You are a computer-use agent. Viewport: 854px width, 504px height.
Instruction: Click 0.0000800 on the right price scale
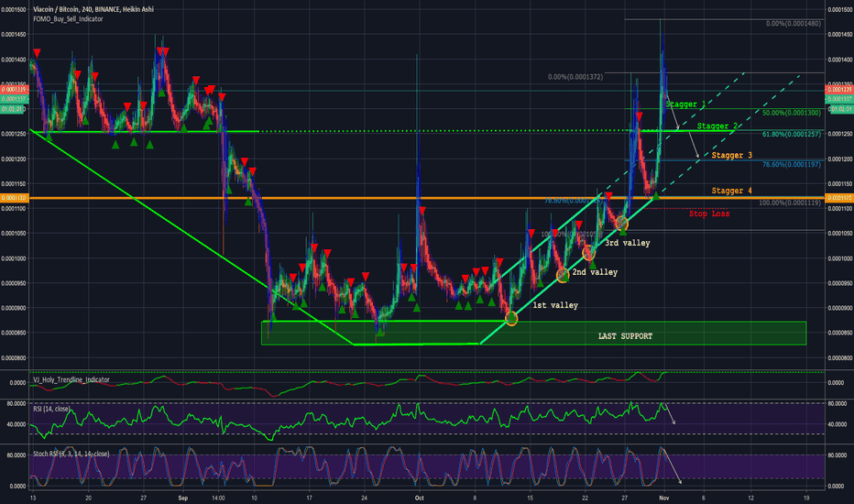pos(839,358)
